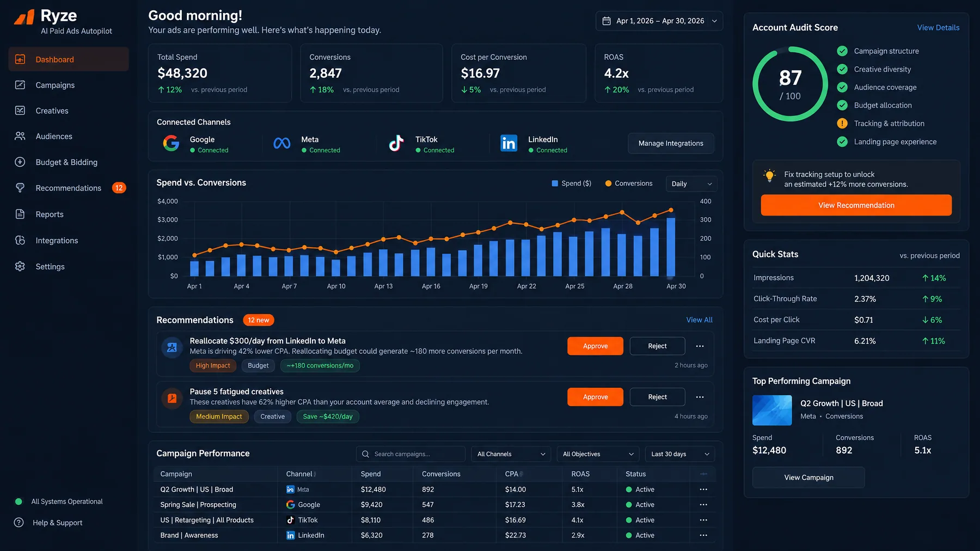Viewport: 980px width, 551px height.
Task: Click the calendar icon in date picker
Action: click(607, 21)
